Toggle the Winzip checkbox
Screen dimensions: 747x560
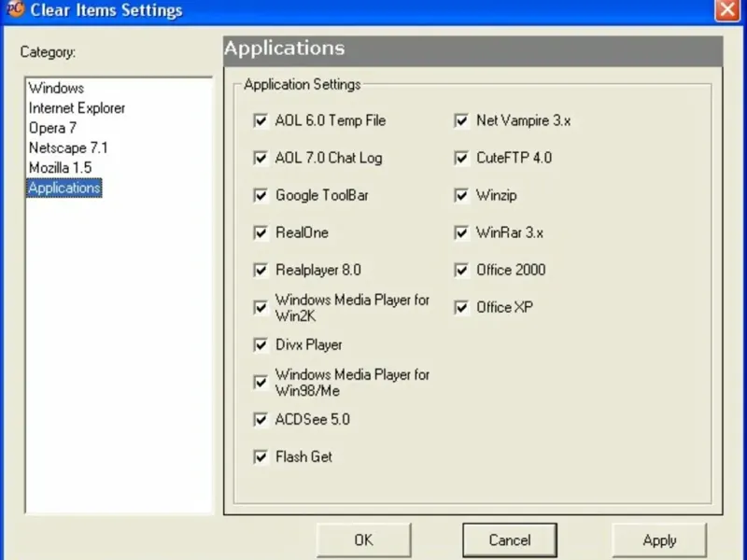coord(461,195)
